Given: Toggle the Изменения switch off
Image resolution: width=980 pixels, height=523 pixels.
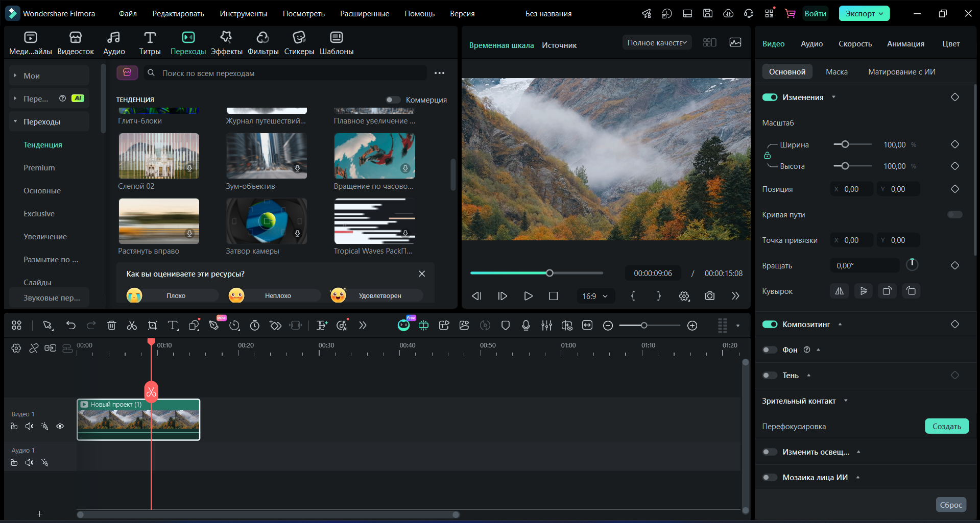Looking at the screenshot, I should point(770,97).
